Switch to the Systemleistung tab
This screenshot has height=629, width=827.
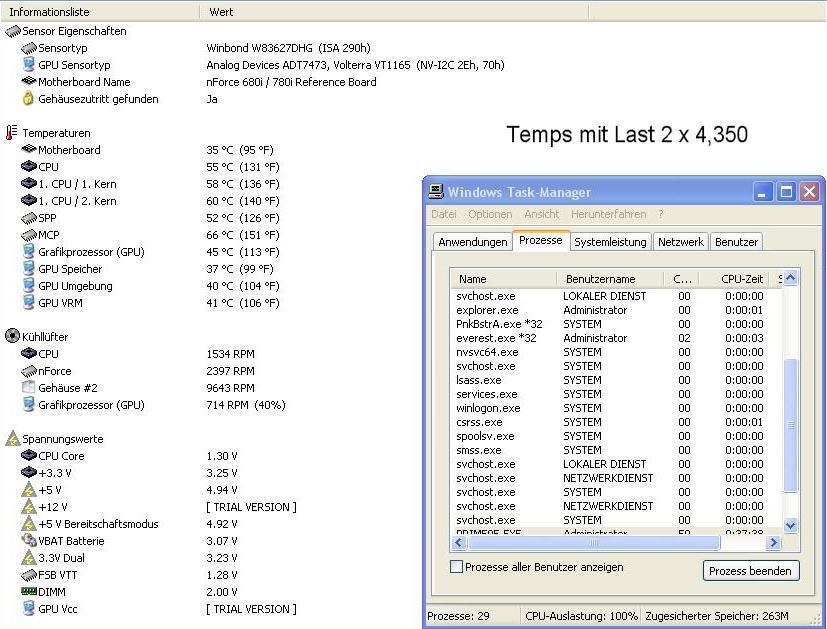[x=610, y=242]
